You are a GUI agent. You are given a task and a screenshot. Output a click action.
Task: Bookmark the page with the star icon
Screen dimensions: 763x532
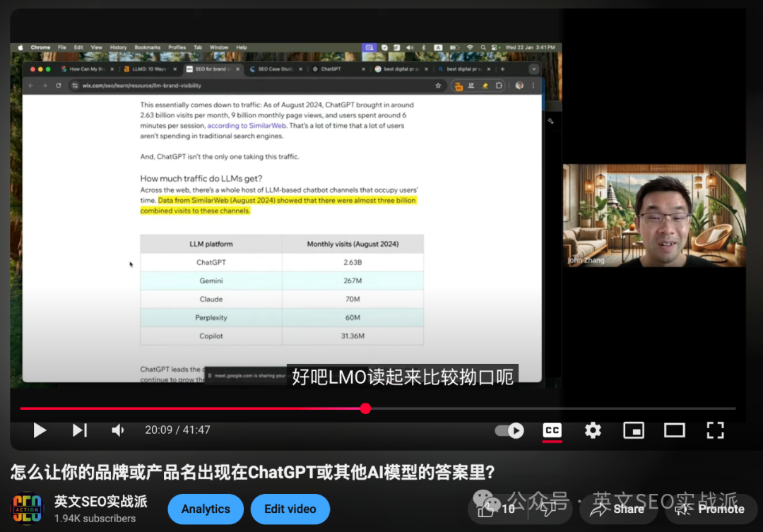438,85
